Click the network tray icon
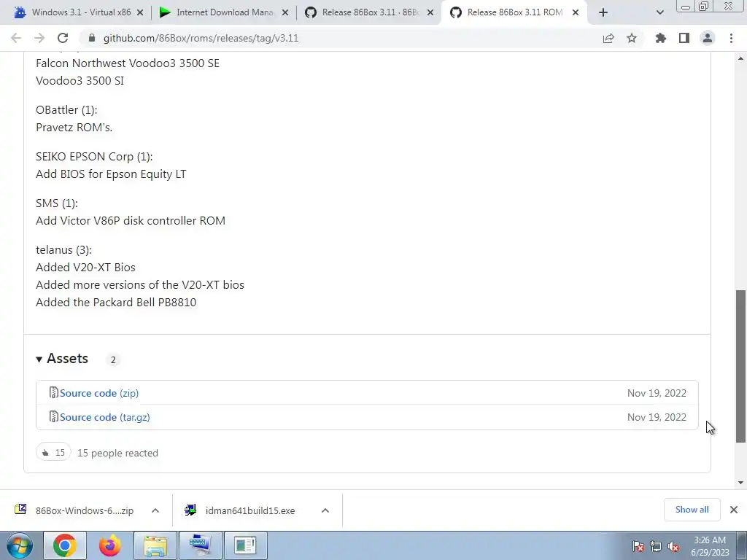This screenshot has width=747, height=560. coord(656,547)
